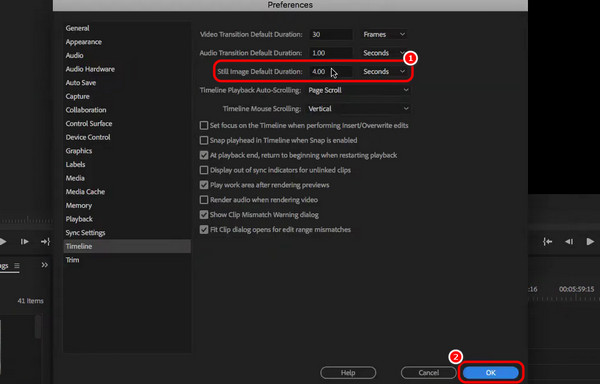Uncheck return to beginning when restarting playback
600x384 pixels.
(204, 155)
